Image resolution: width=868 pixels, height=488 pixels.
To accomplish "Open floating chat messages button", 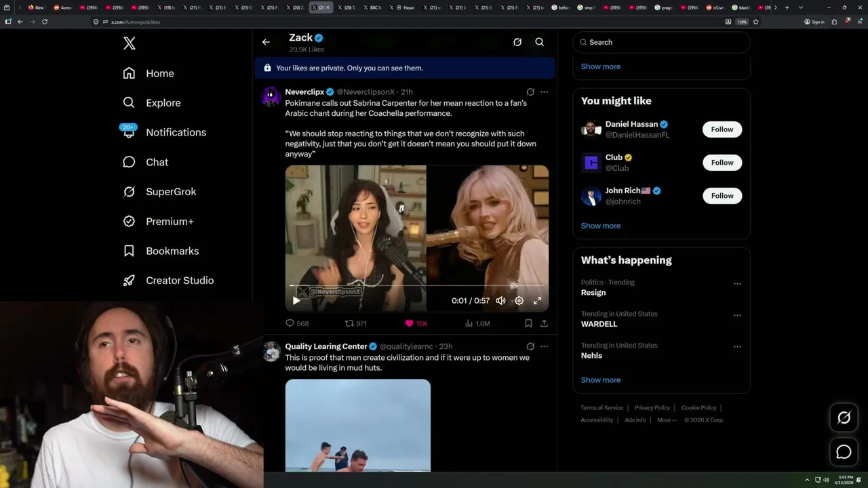I will click(844, 452).
